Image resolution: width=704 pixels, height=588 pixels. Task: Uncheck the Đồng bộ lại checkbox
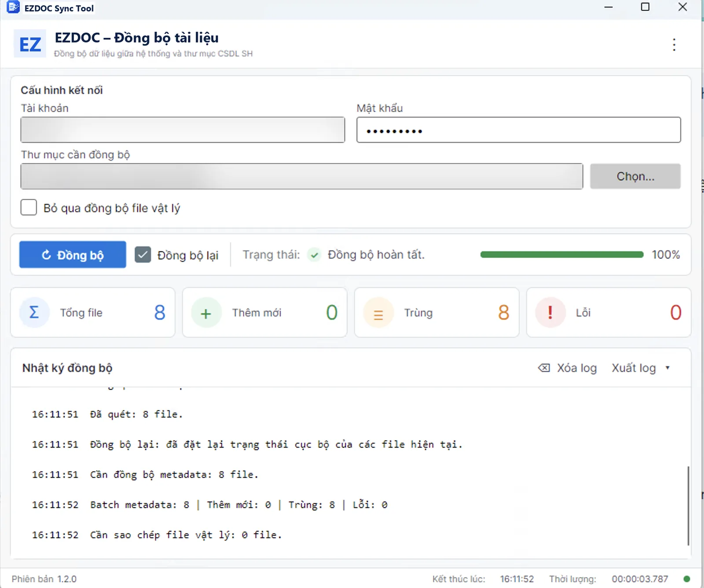point(143,255)
